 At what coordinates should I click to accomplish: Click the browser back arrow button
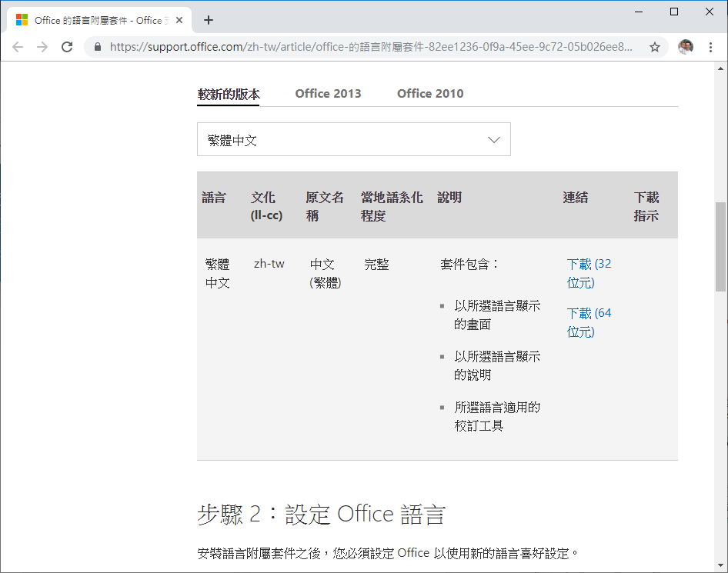(18, 47)
